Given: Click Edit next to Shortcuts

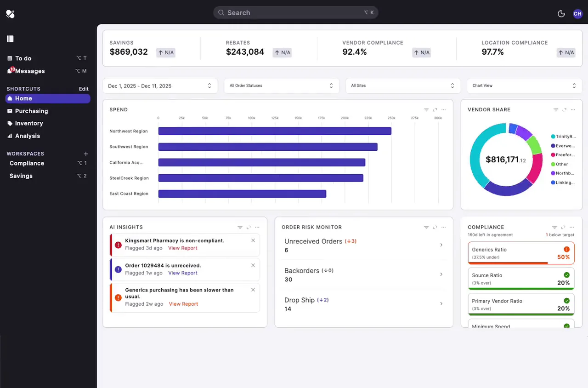Looking at the screenshot, I should point(84,89).
